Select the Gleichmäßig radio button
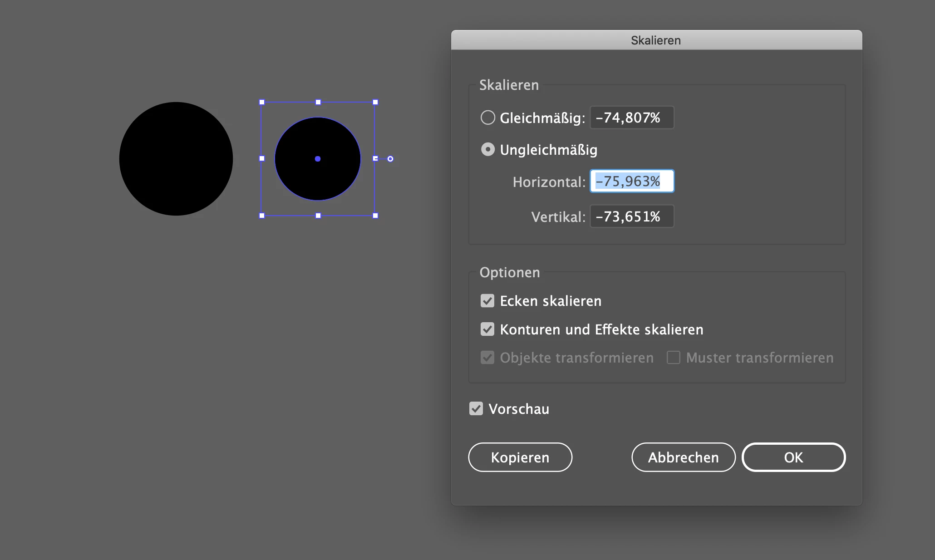935x560 pixels. (x=487, y=118)
